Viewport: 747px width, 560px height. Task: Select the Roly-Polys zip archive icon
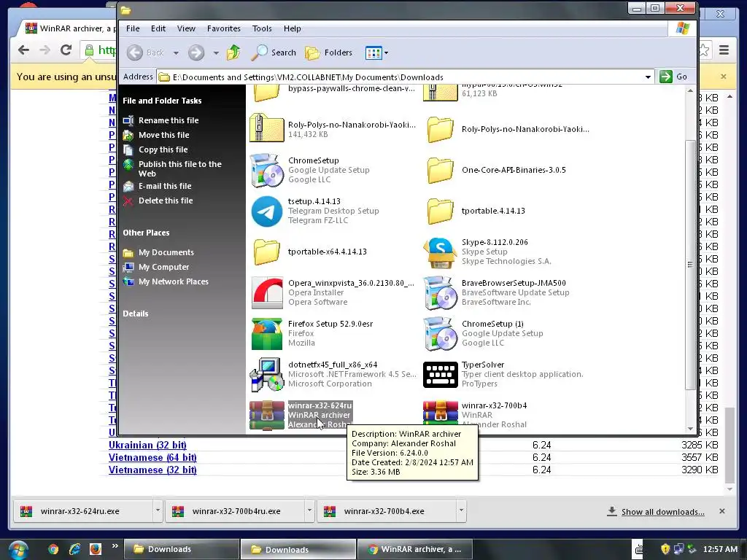tap(267, 128)
